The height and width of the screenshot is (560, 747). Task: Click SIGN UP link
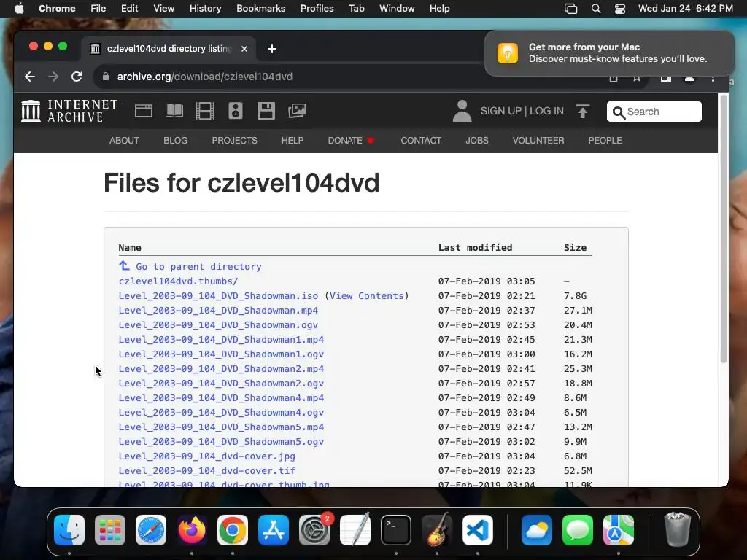(500, 111)
